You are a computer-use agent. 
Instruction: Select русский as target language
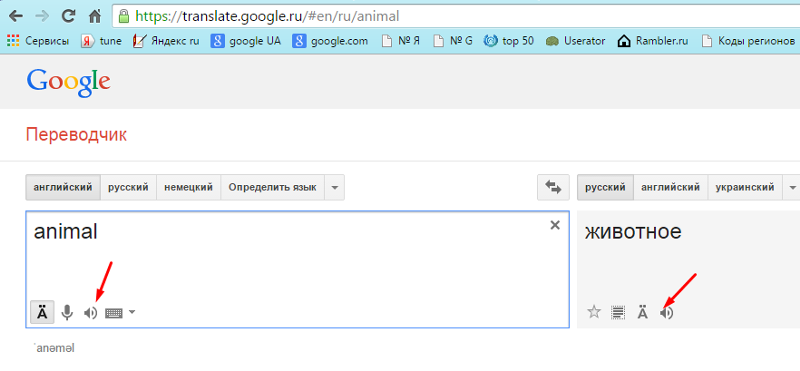[x=605, y=187]
